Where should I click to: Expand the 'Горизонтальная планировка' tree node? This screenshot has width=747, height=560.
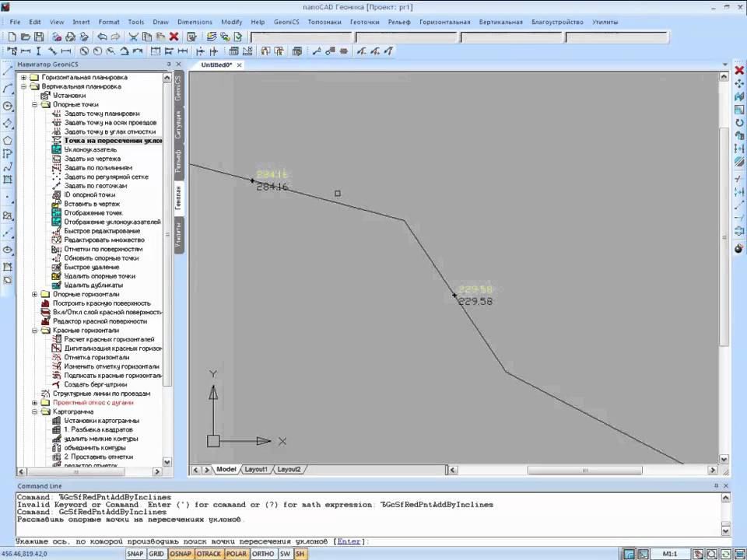(x=24, y=78)
